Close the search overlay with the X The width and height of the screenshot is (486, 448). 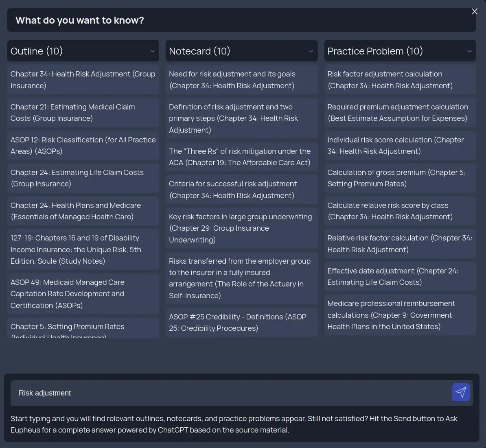pos(474,11)
